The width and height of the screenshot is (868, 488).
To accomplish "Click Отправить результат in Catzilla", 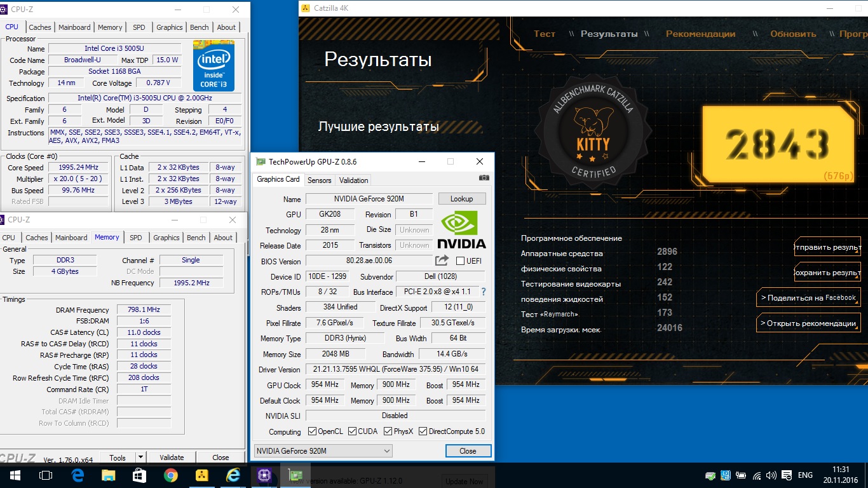I will pyautogui.click(x=827, y=247).
